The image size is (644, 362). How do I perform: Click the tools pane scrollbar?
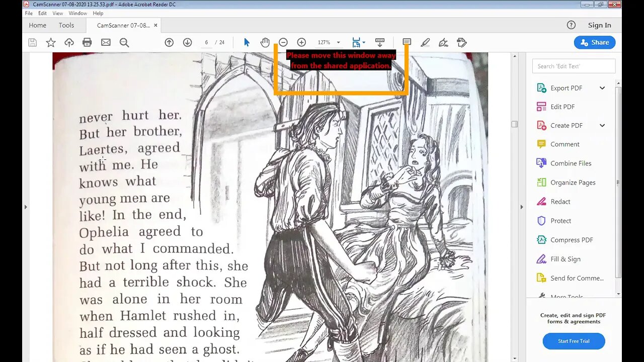[618, 182]
